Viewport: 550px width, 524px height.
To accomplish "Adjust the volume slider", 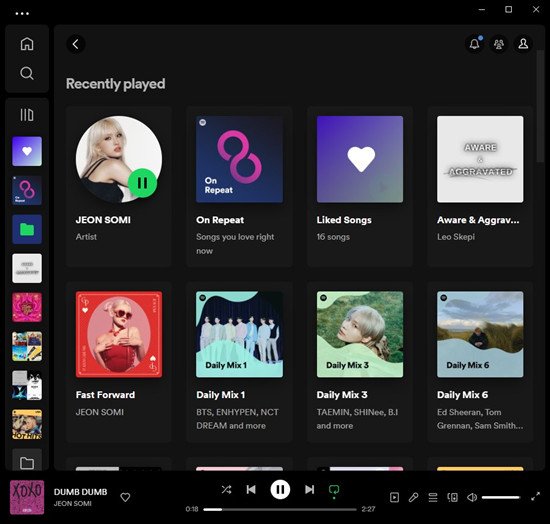I will click(501, 497).
